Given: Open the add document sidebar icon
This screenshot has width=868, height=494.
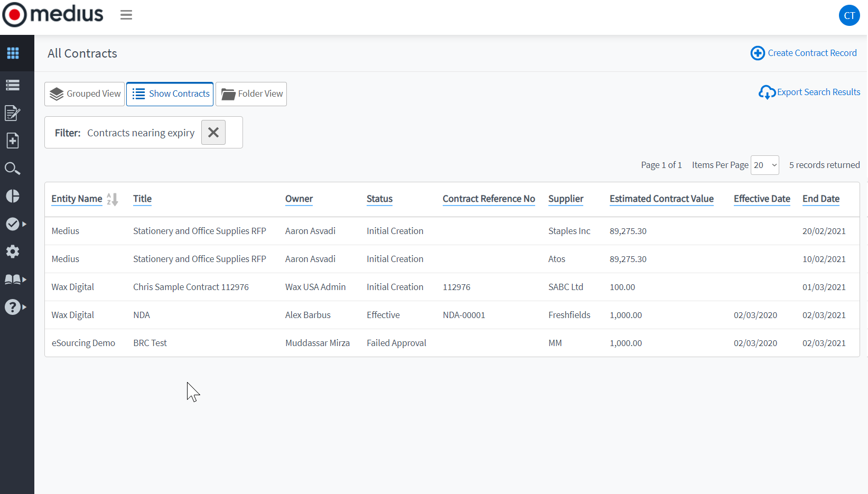Looking at the screenshot, I should (x=13, y=141).
